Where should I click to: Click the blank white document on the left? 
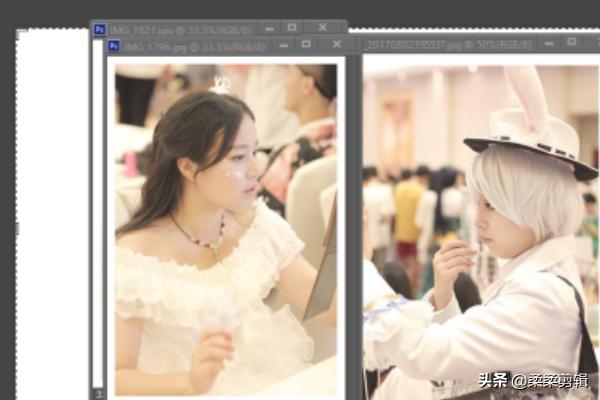point(52,200)
